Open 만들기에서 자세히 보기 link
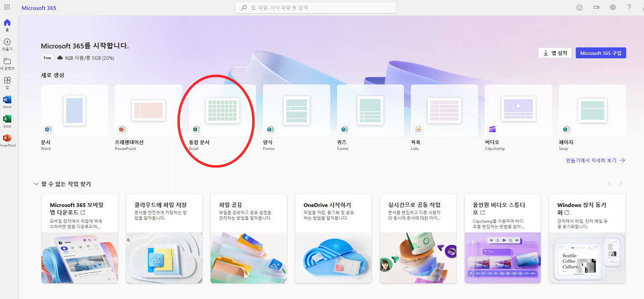Image resolution: width=644 pixels, height=299 pixels. pyautogui.click(x=596, y=160)
